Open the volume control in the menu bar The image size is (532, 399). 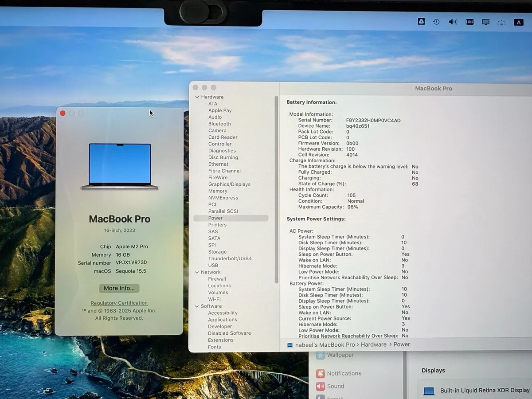coord(453,22)
